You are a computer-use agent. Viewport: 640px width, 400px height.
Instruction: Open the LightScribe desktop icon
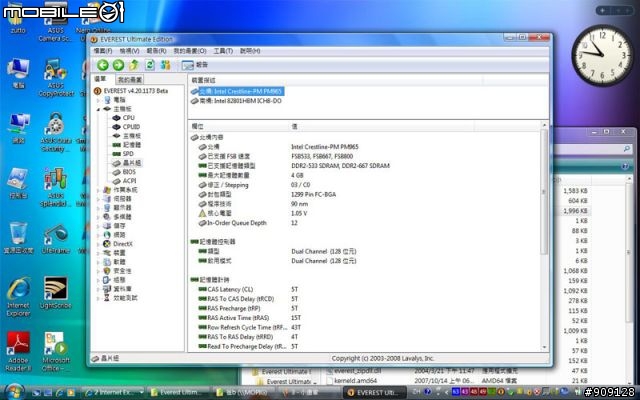56,293
